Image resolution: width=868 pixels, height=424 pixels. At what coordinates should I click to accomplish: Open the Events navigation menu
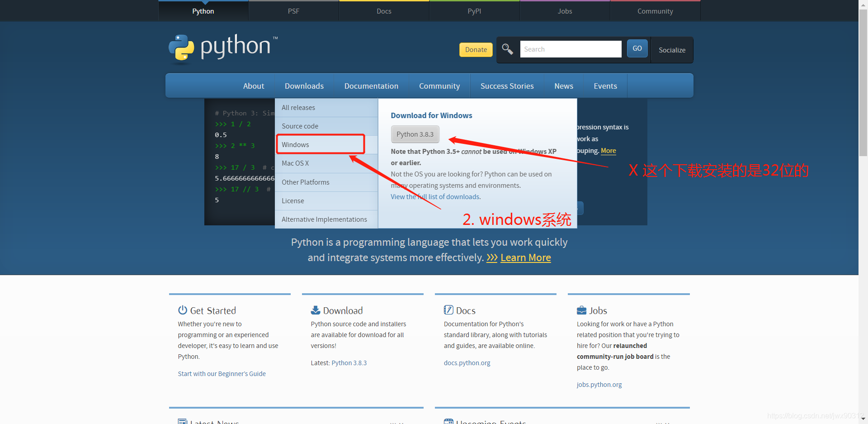[605, 86]
